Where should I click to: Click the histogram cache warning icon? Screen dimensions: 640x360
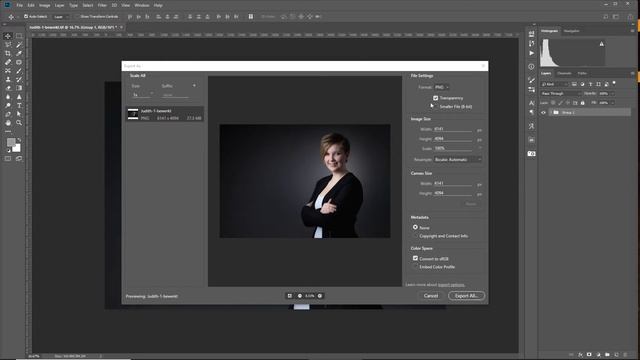click(x=601, y=44)
